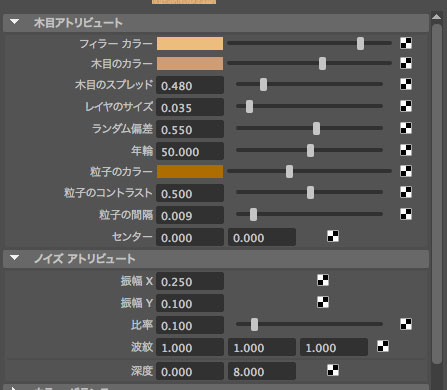The height and width of the screenshot is (390, 447).
Task: Click ランダム偏差 value field 0.550
Action: [x=190, y=129]
